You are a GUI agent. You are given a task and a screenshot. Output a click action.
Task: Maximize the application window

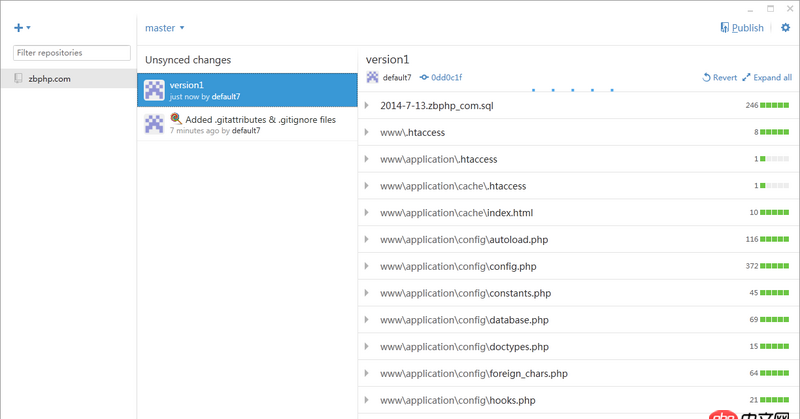tap(770, 9)
